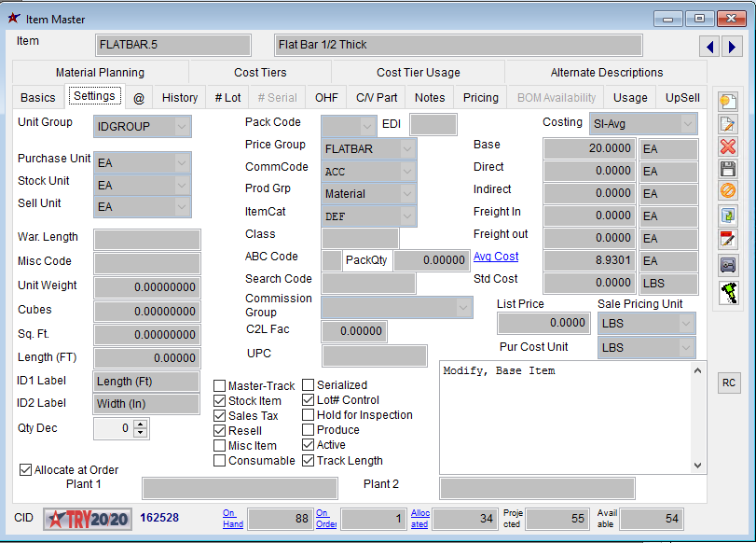The width and height of the screenshot is (756, 543).
Task: Click the Avg Cost link
Action: [x=496, y=257]
